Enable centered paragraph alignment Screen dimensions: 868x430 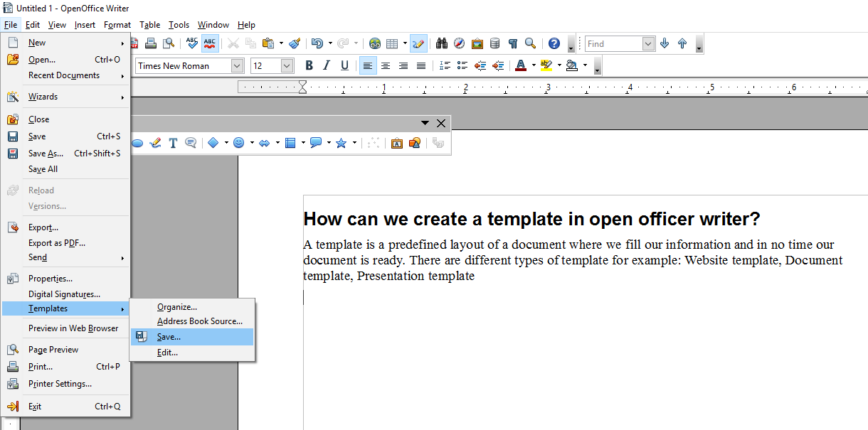[x=385, y=65]
